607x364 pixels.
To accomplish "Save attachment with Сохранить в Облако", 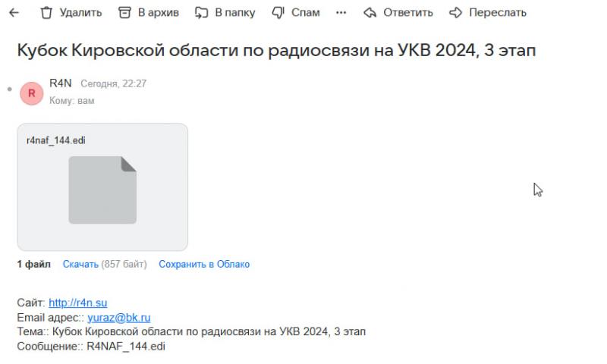I will point(203,264).
